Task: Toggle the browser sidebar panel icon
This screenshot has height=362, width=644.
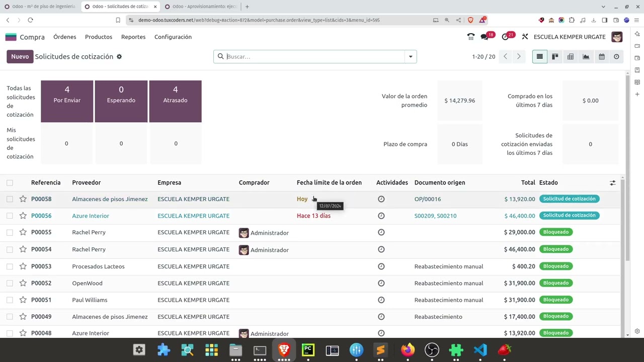Action: pos(605,20)
